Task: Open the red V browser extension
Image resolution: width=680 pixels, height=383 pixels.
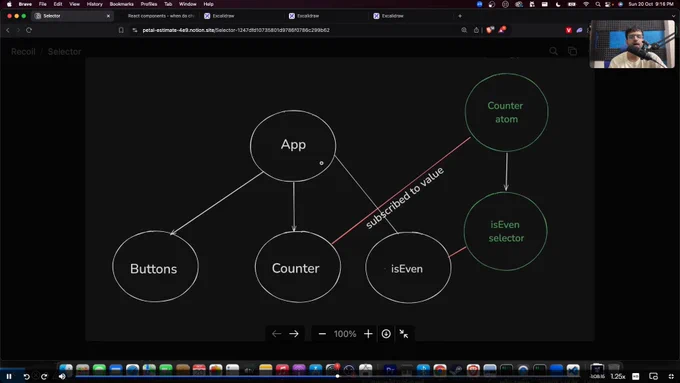Action: (569, 30)
